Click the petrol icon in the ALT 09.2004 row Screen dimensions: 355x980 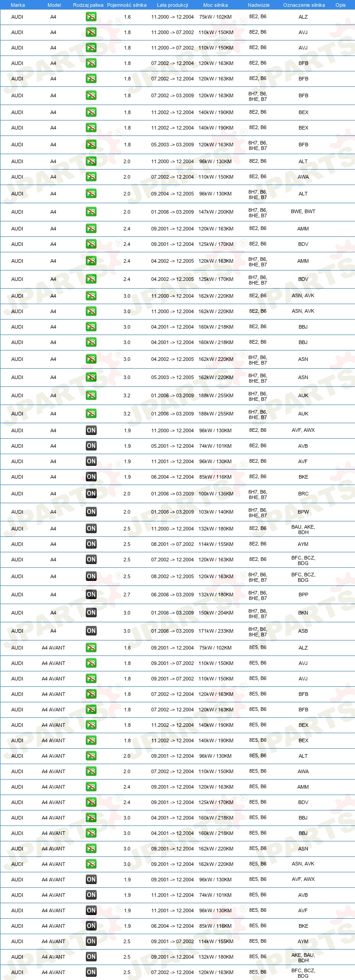coord(91,194)
